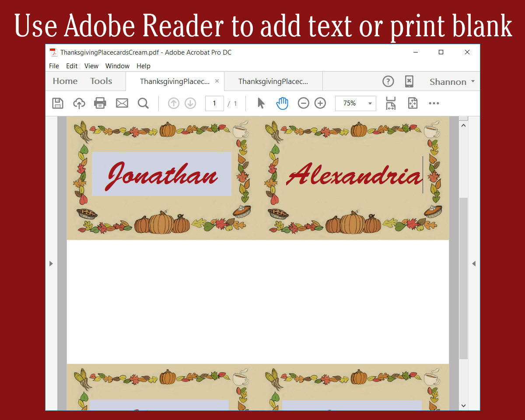Click the bottom-left blank place card field
The image size is (525, 420).
[x=160, y=405]
